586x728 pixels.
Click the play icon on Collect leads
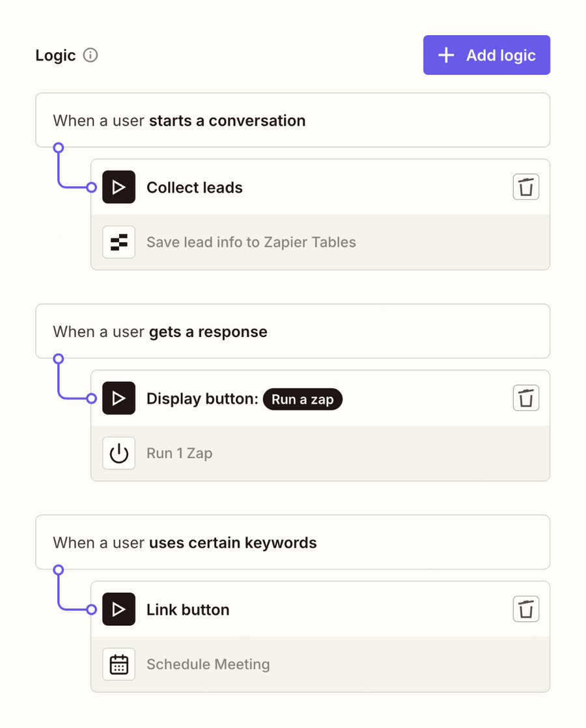(x=119, y=187)
